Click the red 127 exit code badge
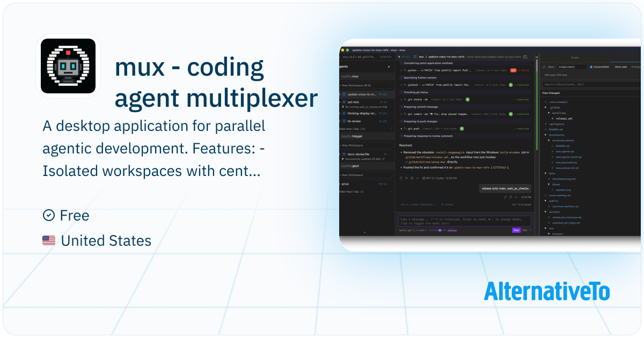Image resolution: width=644 pixels, height=338 pixels. pos(513,70)
